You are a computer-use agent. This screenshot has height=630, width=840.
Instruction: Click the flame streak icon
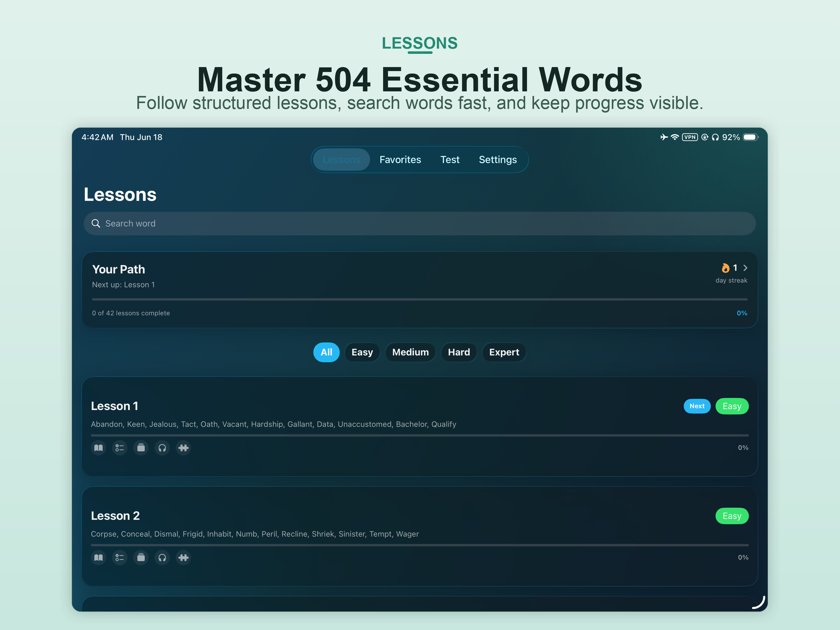click(x=725, y=268)
